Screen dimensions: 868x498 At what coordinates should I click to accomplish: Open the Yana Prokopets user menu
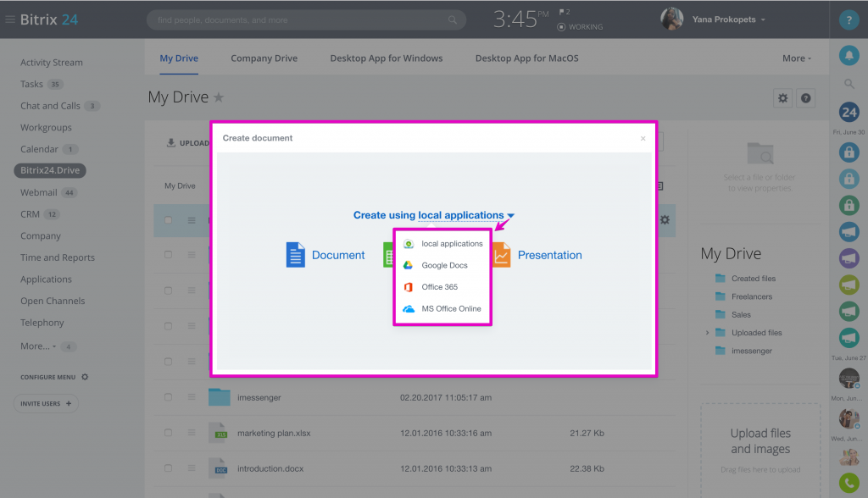pos(728,19)
